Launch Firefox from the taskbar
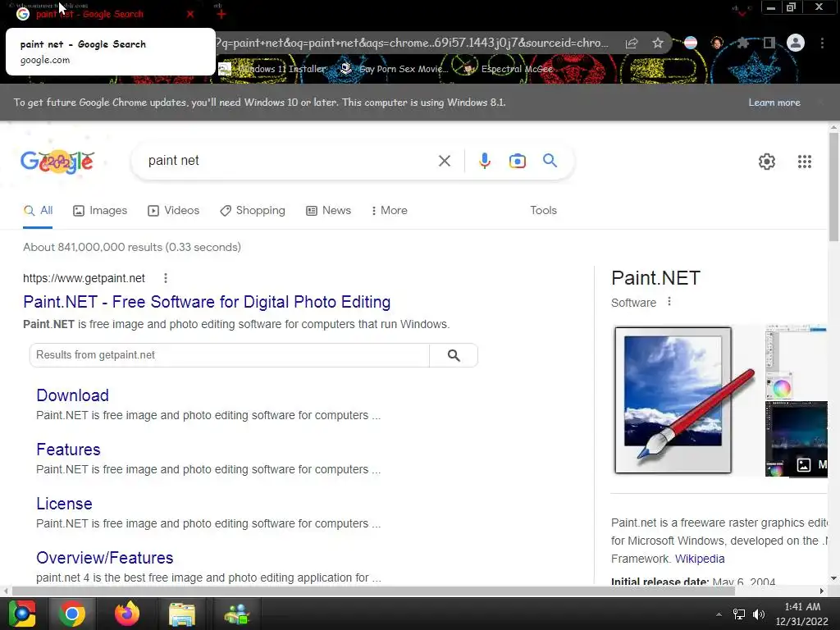This screenshot has height=630, width=840. point(127,614)
